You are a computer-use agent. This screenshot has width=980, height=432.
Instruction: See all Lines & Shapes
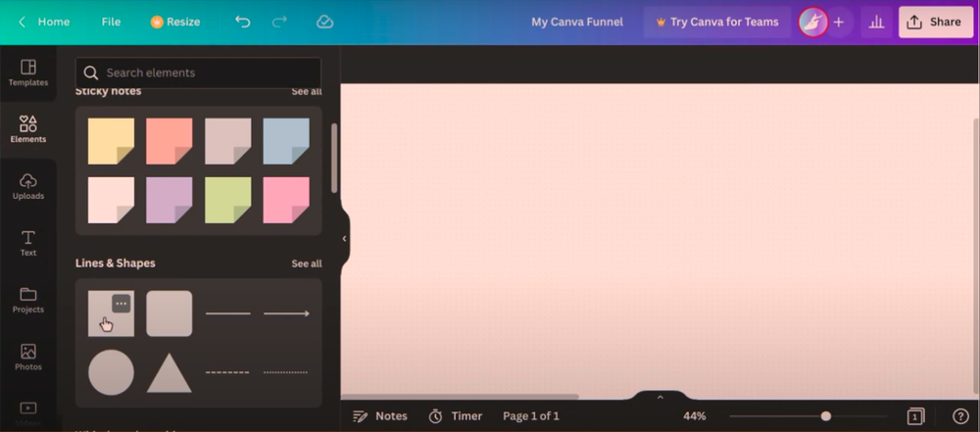pos(306,264)
